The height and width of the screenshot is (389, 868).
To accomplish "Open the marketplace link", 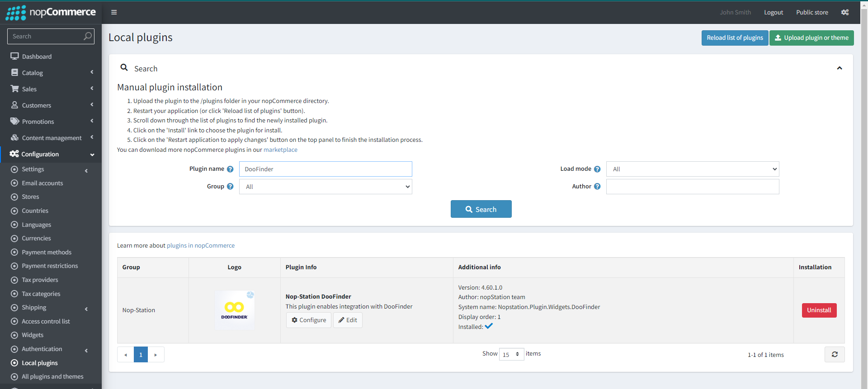I will [x=280, y=150].
